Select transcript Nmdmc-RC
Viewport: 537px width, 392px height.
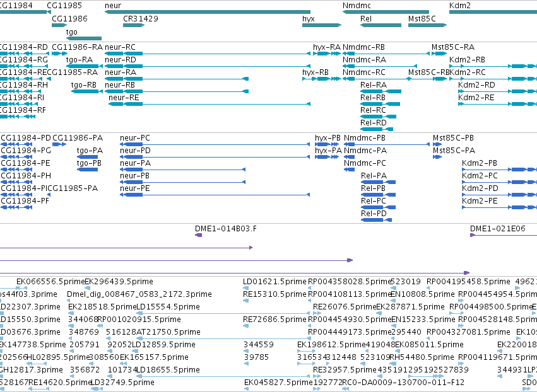(x=377, y=79)
